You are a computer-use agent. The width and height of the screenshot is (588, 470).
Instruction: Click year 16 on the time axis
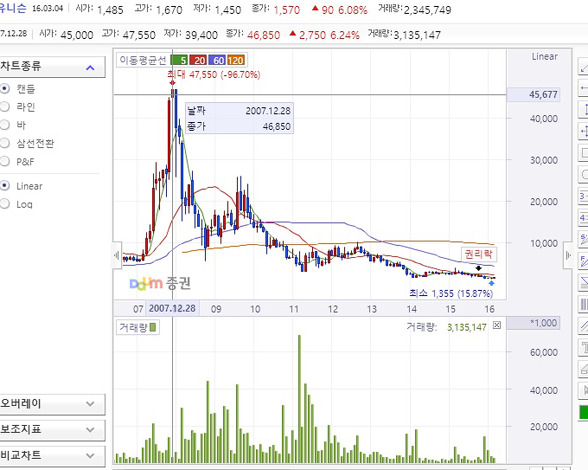click(x=489, y=309)
